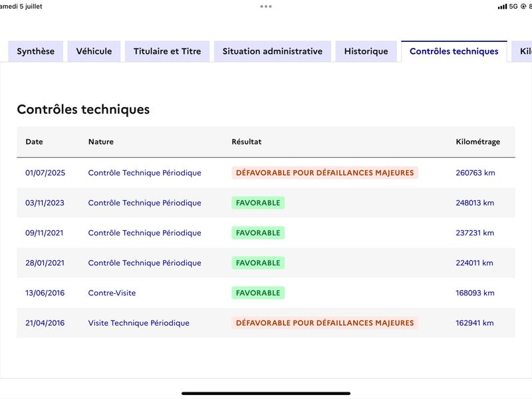Viewport: 532px width, 399px height.
Task: Click the 248013 km mileage value
Action: [x=475, y=203]
